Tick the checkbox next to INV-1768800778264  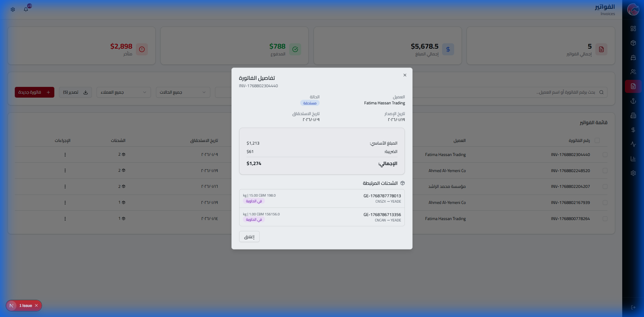pyautogui.click(x=605, y=218)
